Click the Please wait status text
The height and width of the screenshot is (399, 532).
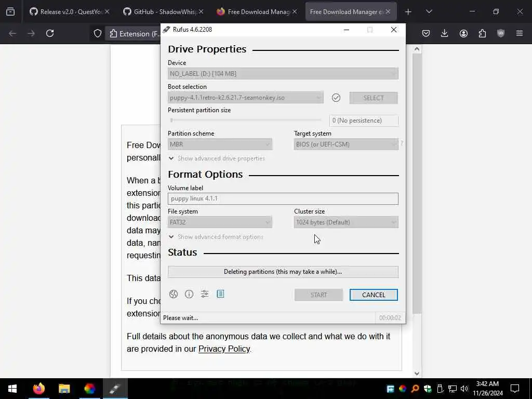click(x=180, y=318)
